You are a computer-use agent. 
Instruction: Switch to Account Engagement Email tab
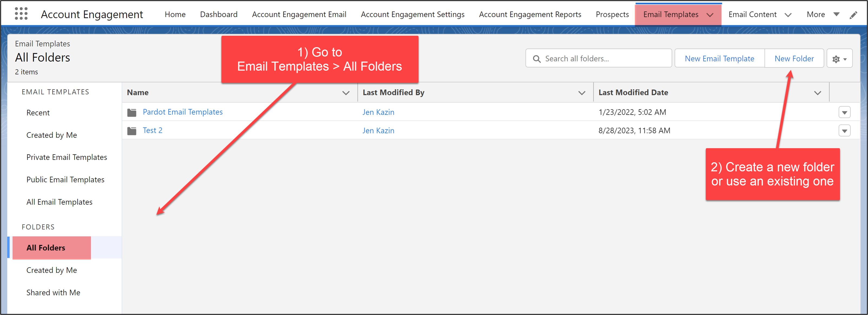click(x=299, y=15)
